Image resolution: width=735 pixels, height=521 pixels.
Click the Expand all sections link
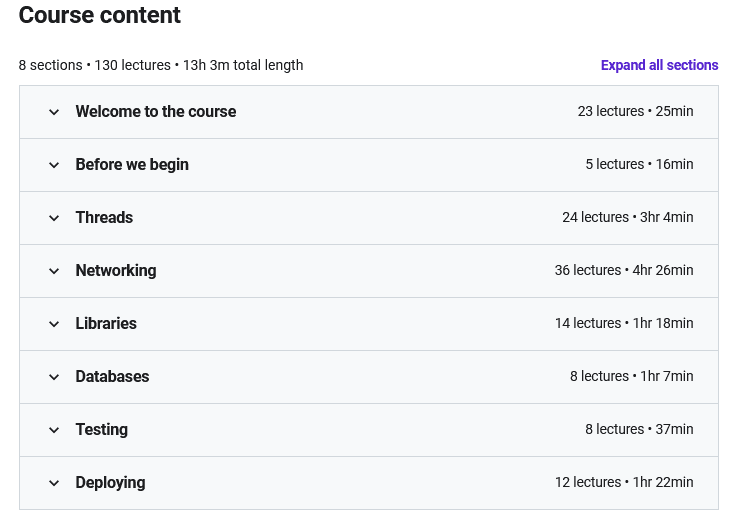(x=660, y=65)
